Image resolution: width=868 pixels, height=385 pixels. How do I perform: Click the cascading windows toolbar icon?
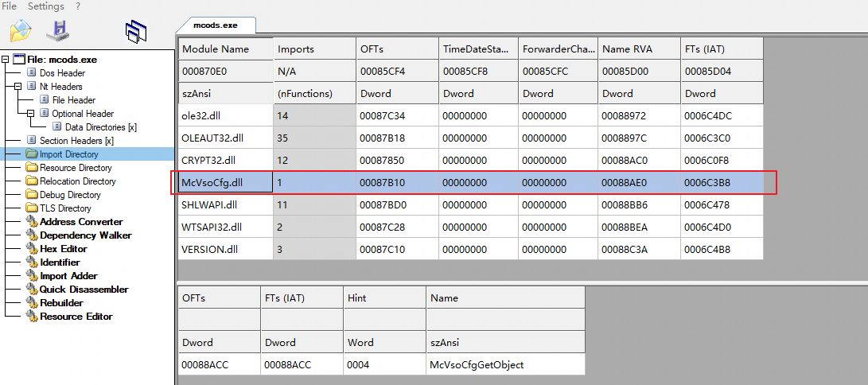[x=136, y=32]
